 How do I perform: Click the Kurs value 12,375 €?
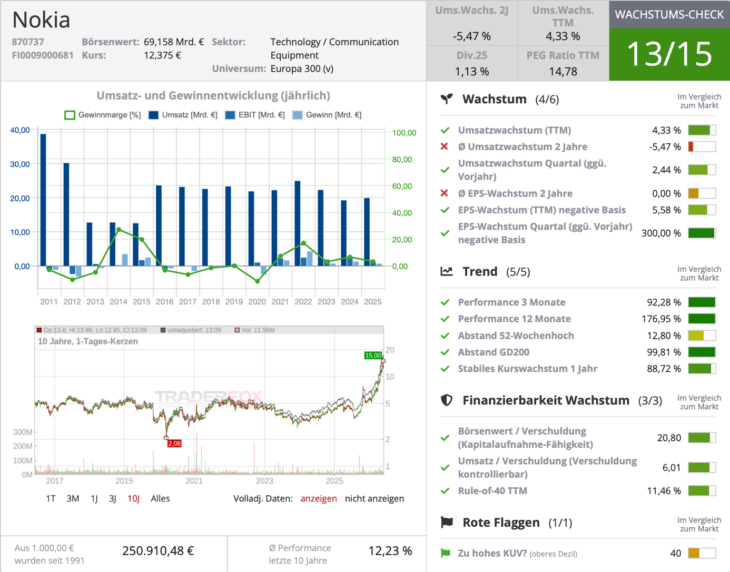pos(162,55)
